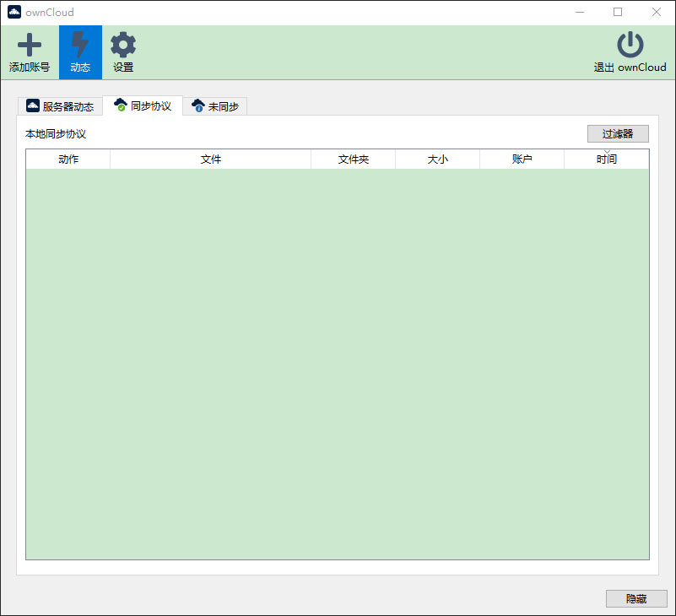Sort by 动作 column header

coord(68,159)
